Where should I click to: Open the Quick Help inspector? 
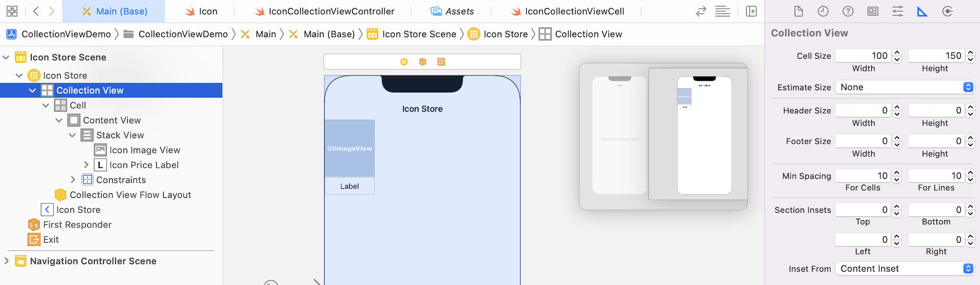pyautogui.click(x=848, y=11)
